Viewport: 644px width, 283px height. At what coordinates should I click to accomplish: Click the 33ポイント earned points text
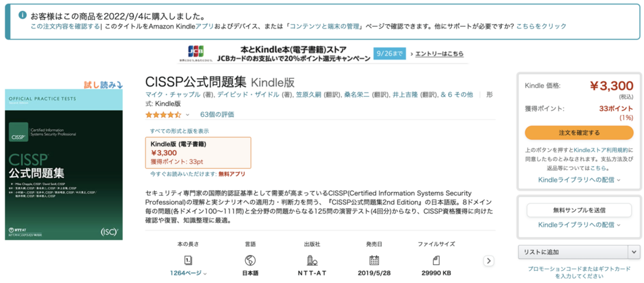(616, 109)
